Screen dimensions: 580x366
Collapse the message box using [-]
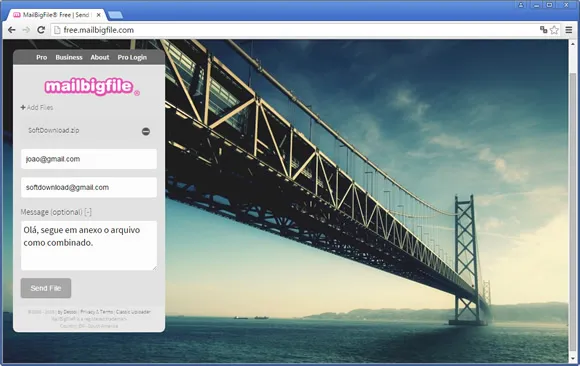pos(88,212)
